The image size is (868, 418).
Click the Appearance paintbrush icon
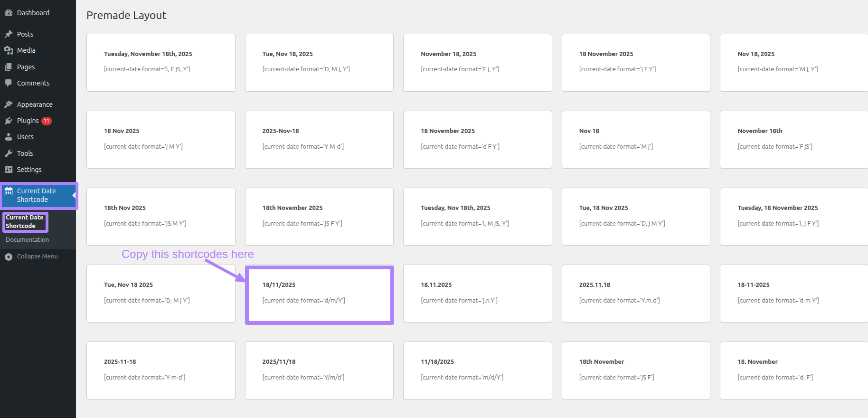9,104
